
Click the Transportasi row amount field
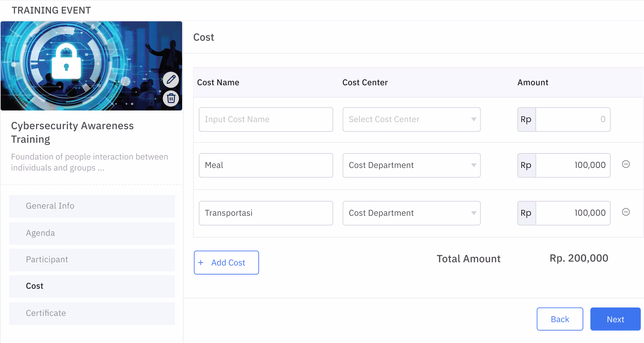[573, 213]
